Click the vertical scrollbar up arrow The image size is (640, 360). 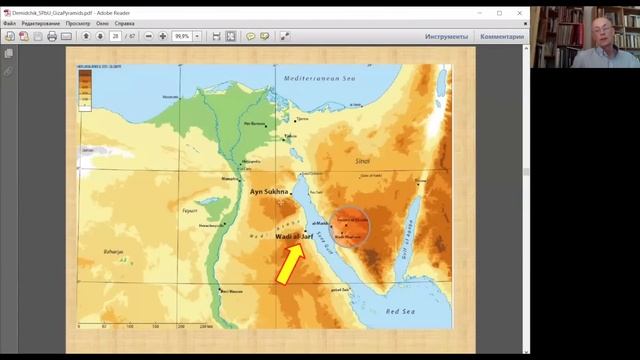(526, 49)
